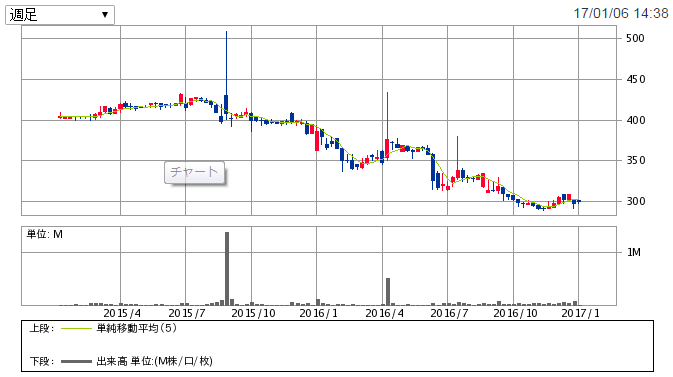
Task: Click the gray 出来高 legend swatch
Action: [76, 362]
